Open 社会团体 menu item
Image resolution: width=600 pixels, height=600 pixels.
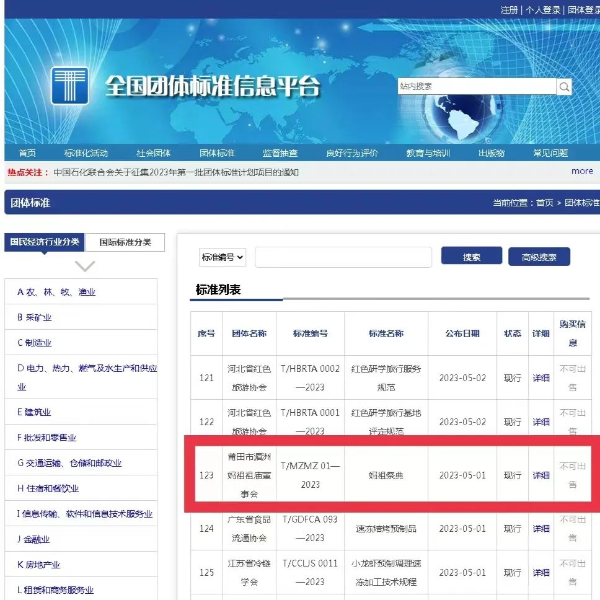click(x=153, y=153)
